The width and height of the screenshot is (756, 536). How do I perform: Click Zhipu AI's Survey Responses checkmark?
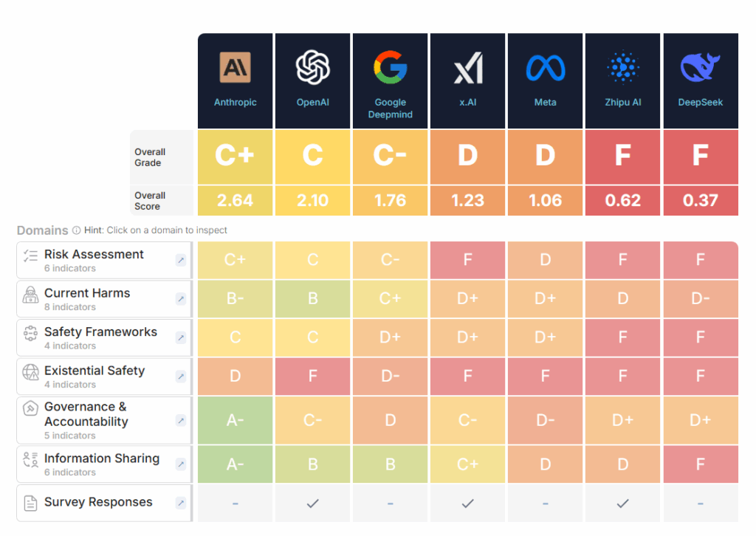click(623, 503)
